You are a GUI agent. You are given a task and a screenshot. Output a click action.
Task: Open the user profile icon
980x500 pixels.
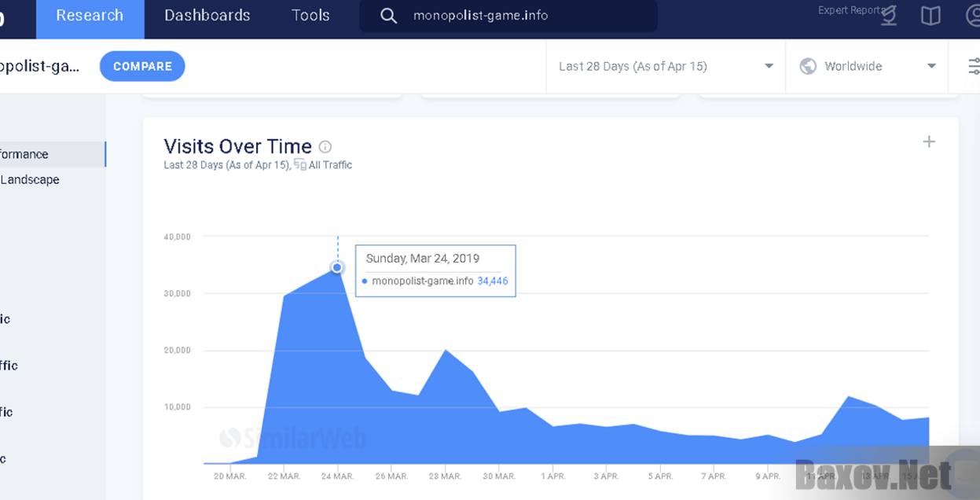tap(973, 16)
